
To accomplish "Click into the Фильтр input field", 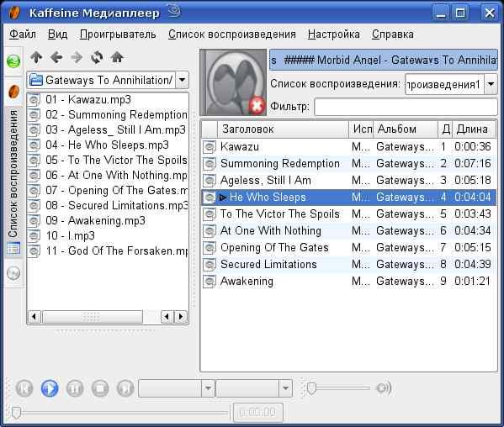I will coord(406,107).
